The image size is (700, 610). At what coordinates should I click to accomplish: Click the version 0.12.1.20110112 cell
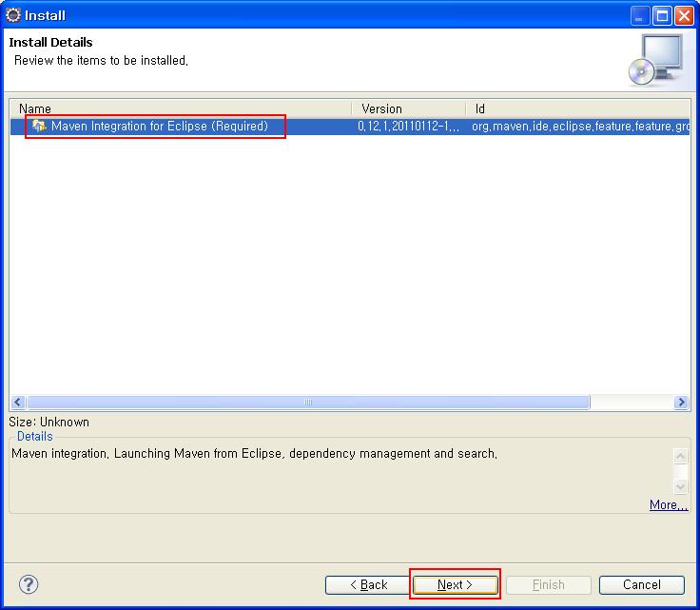click(x=408, y=127)
